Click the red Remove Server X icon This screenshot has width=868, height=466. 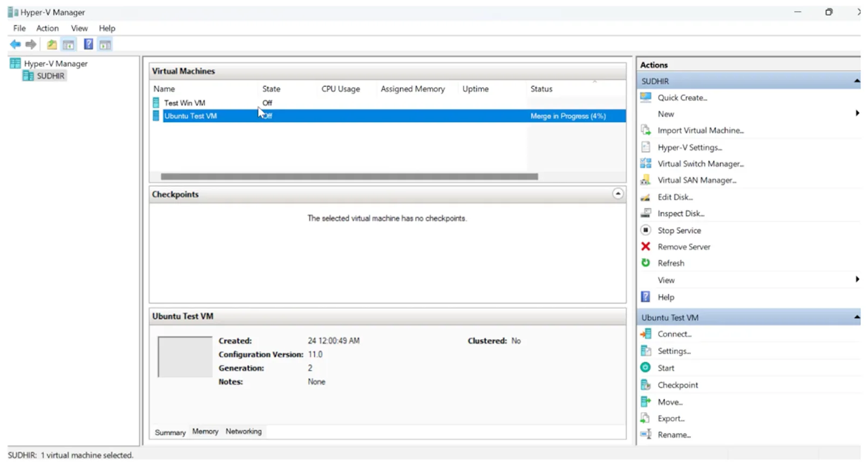(646, 246)
